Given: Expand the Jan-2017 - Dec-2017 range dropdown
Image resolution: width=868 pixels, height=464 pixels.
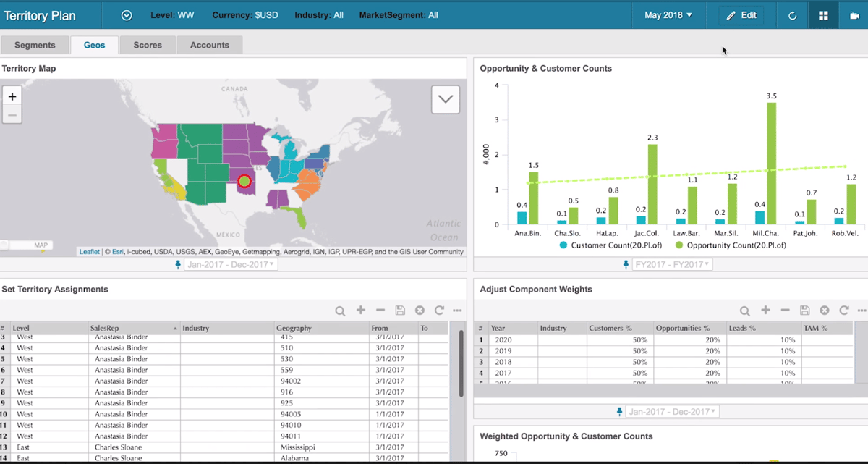Looking at the screenshot, I should coord(229,264).
